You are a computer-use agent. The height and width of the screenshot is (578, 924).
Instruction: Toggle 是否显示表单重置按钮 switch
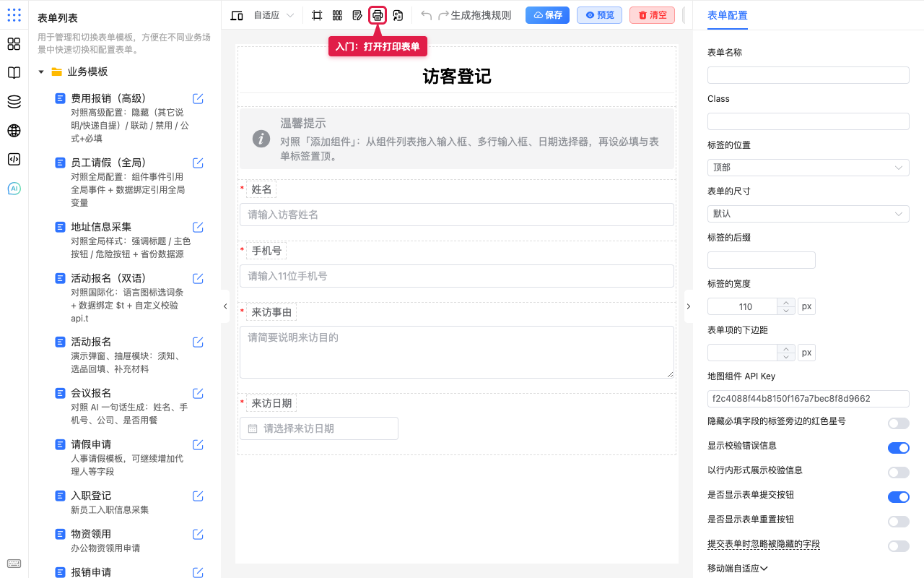click(898, 522)
